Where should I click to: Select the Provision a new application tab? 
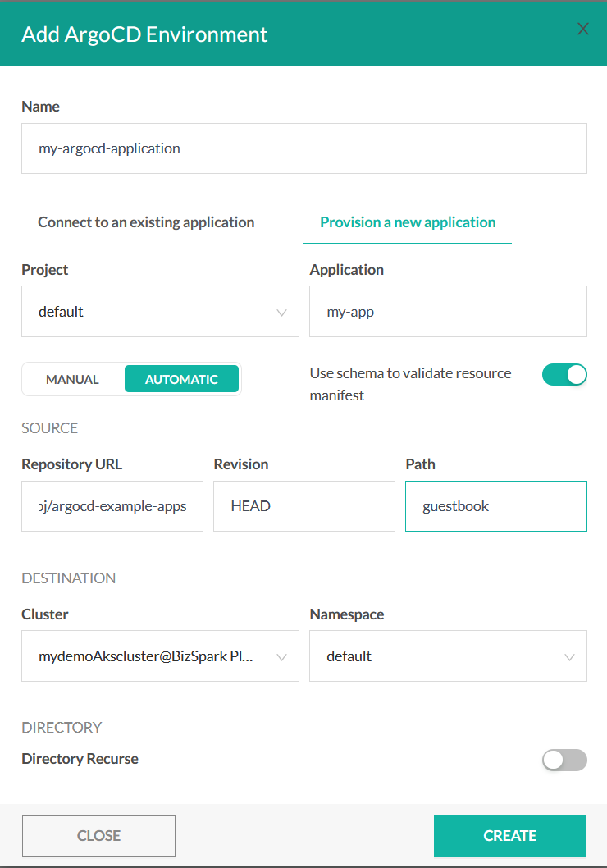(408, 222)
